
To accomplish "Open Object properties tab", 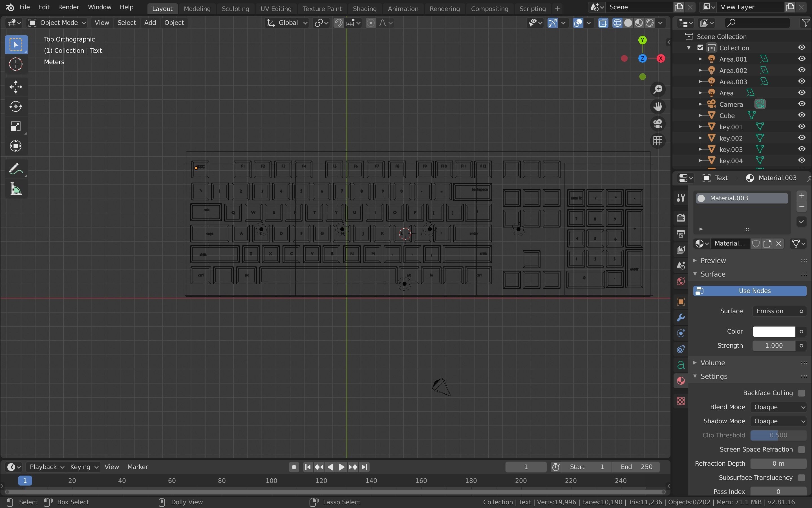I will tap(680, 301).
